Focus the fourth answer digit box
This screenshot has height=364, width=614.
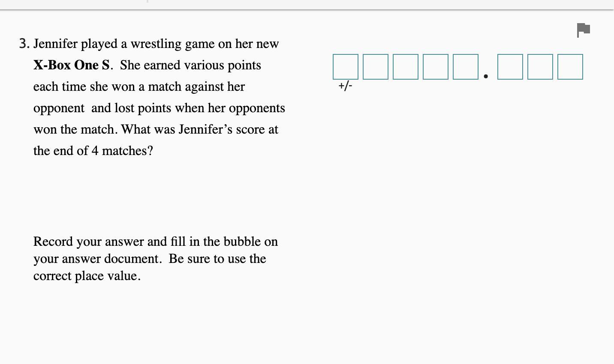pyautogui.click(x=436, y=67)
